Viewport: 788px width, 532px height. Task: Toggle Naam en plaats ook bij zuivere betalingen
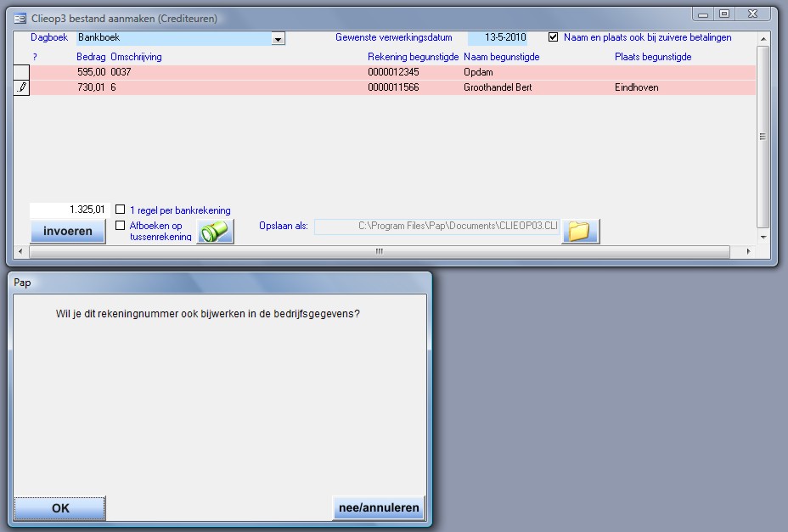(553, 37)
